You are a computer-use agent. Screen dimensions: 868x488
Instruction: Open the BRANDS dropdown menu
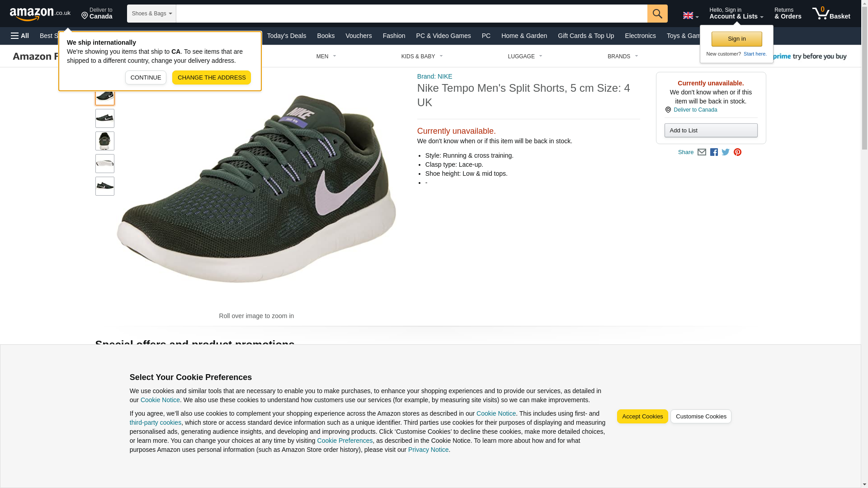pos(622,56)
